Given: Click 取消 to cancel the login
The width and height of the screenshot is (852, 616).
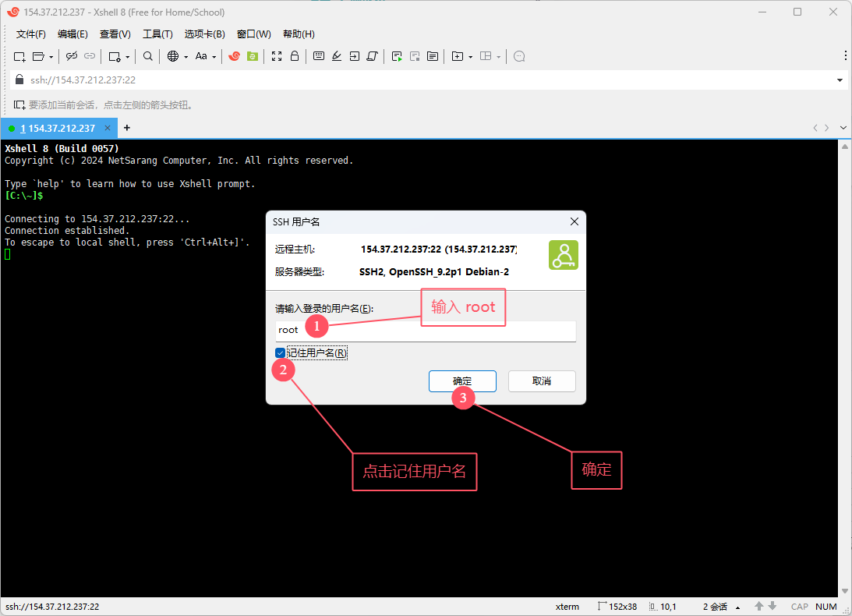Looking at the screenshot, I should click(542, 381).
